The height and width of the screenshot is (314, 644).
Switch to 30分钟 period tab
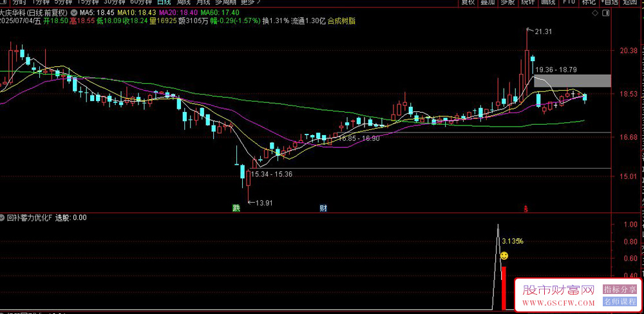point(115,2)
